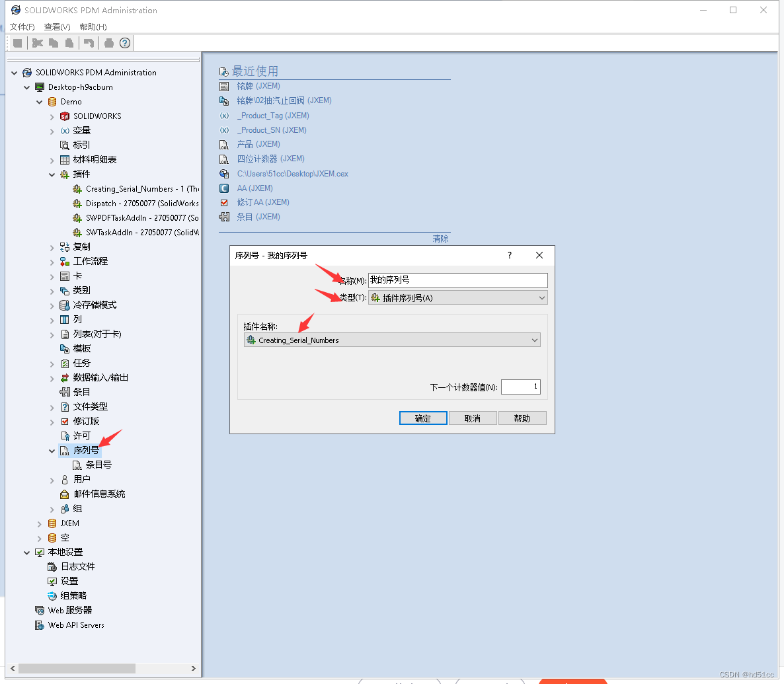Open the 帮助(H) menu

click(93, 26)
